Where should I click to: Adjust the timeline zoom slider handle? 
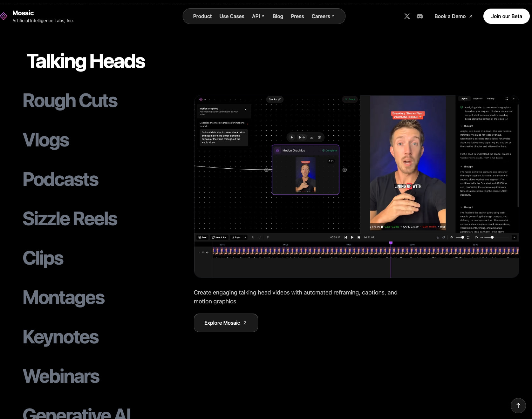point(492,237)
